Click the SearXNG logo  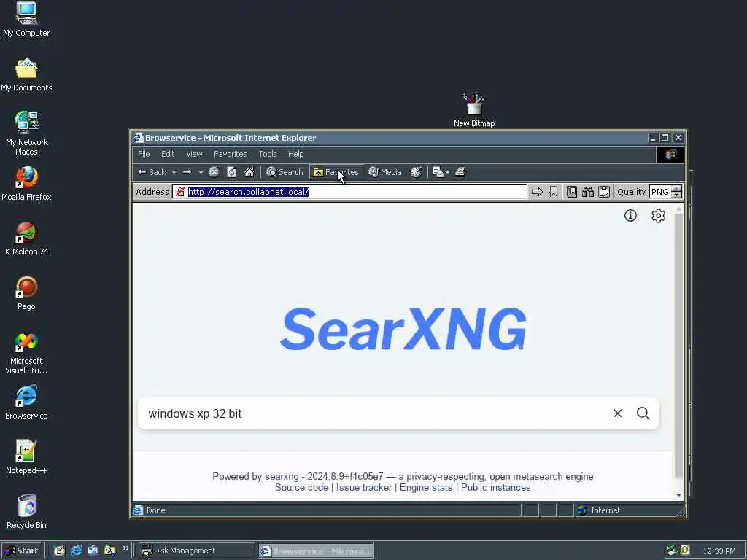coord(403,329)
